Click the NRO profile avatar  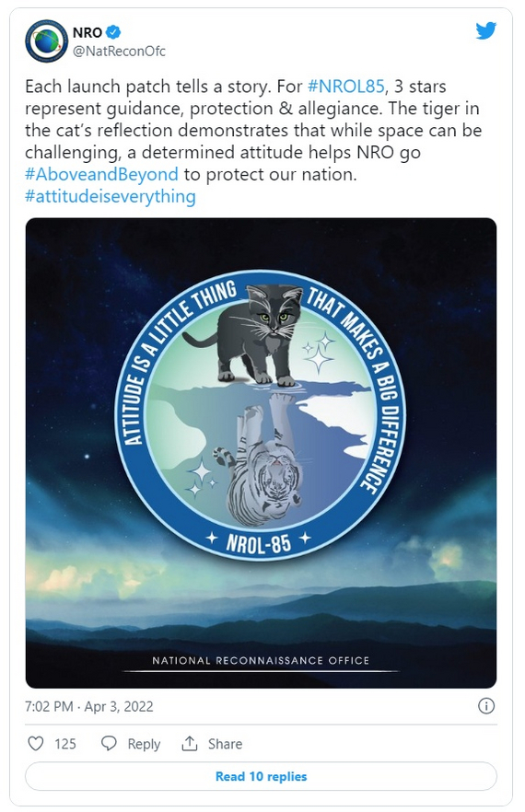coord(46,41)
